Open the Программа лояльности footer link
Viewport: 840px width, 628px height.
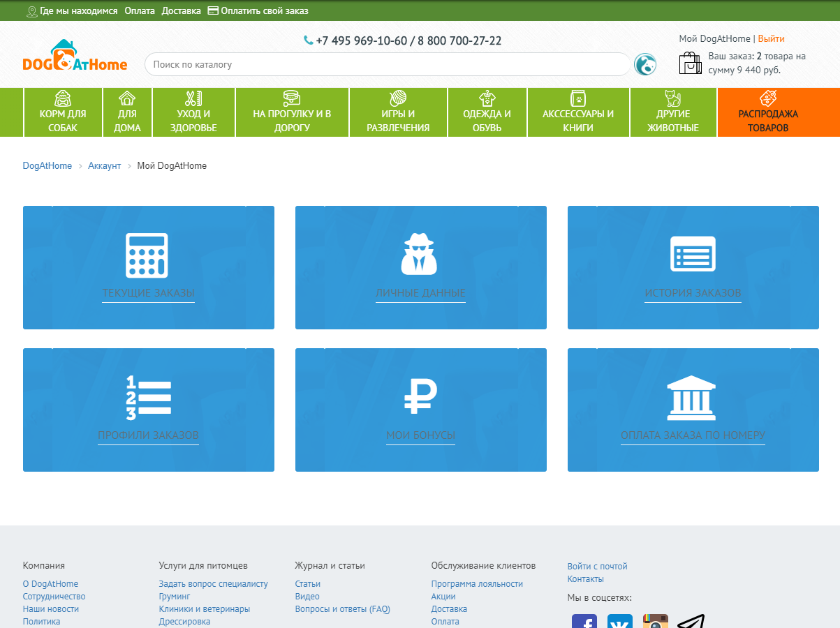click(477, 584)
